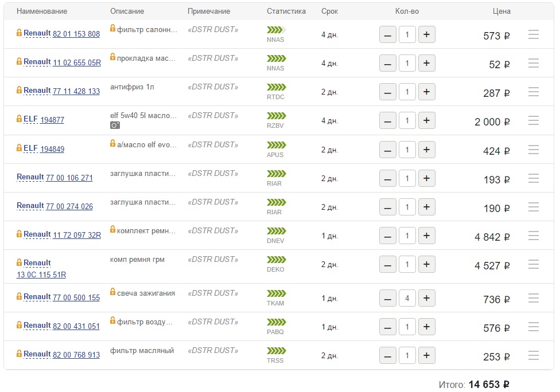Click lock icon beside description фильтр салонн…
560x392 pixels.
pos(112,28)
